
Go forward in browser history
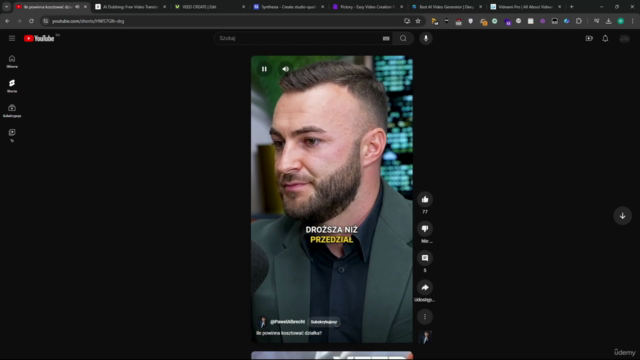pyautogui.click(x=19, y=21)
